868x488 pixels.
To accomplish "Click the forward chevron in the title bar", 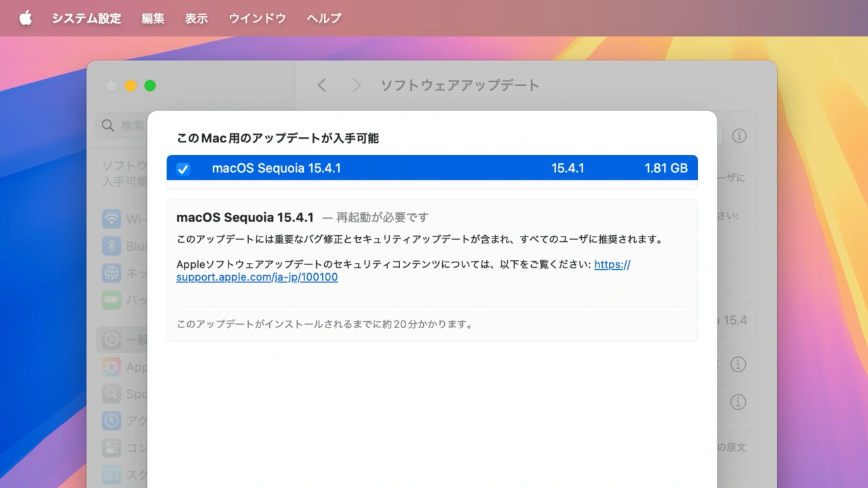I will (x=357, y=85).
